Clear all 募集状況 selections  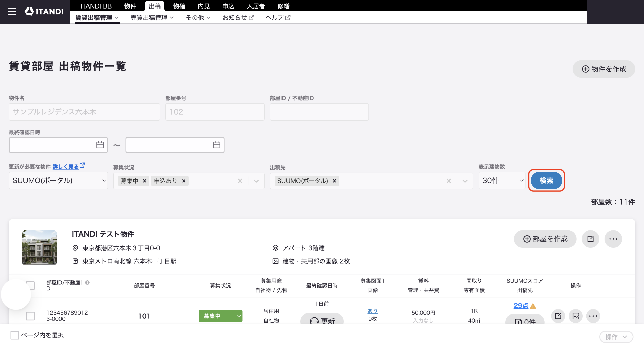[x=240, y=181]
